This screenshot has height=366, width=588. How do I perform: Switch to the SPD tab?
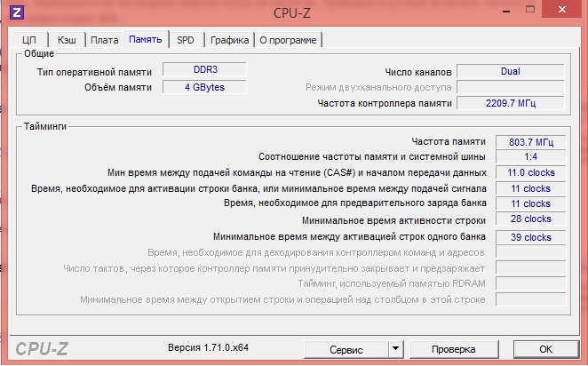[186, 40]
